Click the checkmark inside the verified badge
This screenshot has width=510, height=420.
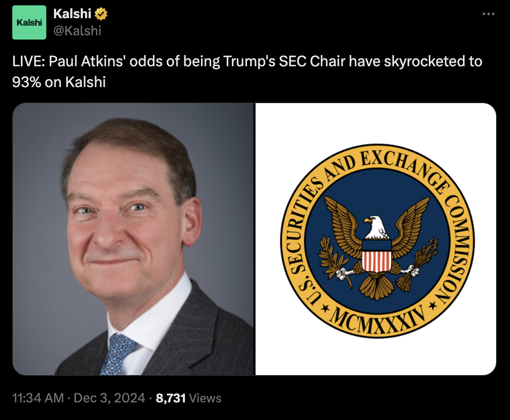[102, 13]
